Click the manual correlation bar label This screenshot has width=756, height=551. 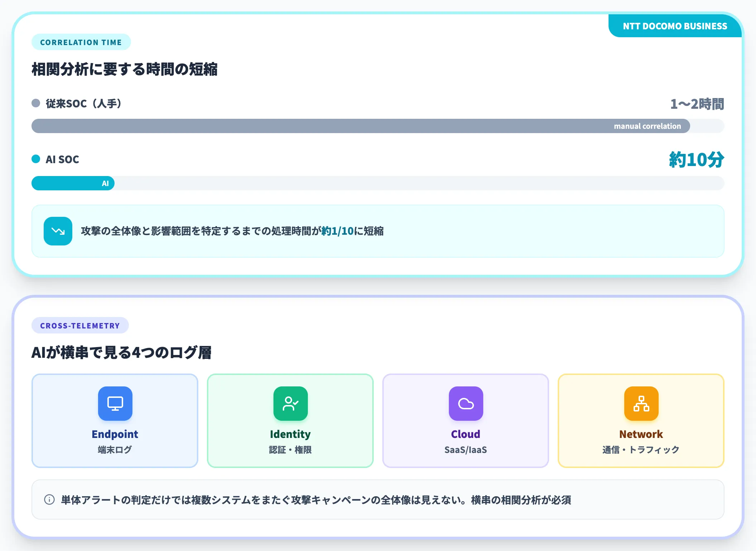coord(648,126)
